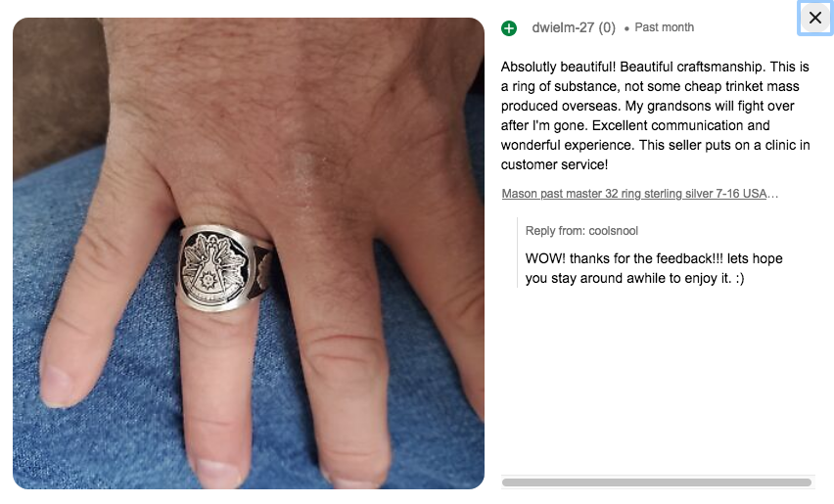This screenshot has width=834, height=504.
Task: Click the coolsnool seller name
Action: tap(614, 231)
